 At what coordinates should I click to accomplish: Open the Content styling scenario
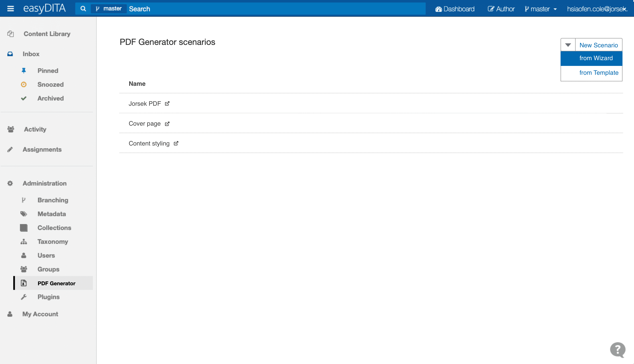click(x=149, y=143)
